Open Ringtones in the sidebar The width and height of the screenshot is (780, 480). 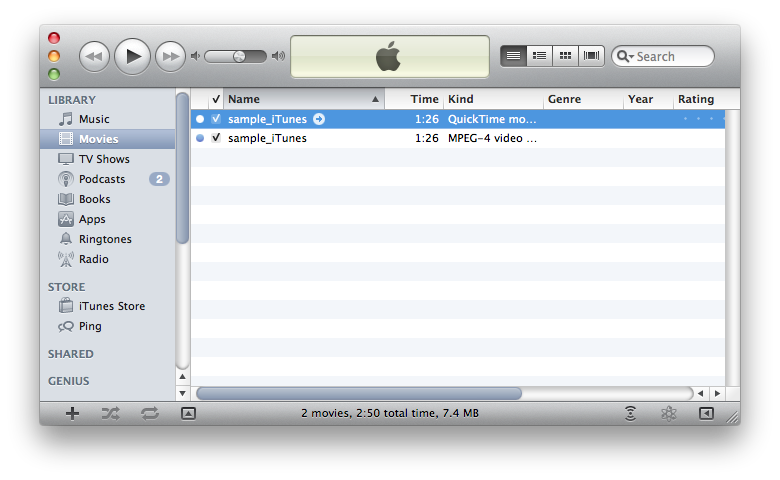pyautogui.click(x=107, y=239)
